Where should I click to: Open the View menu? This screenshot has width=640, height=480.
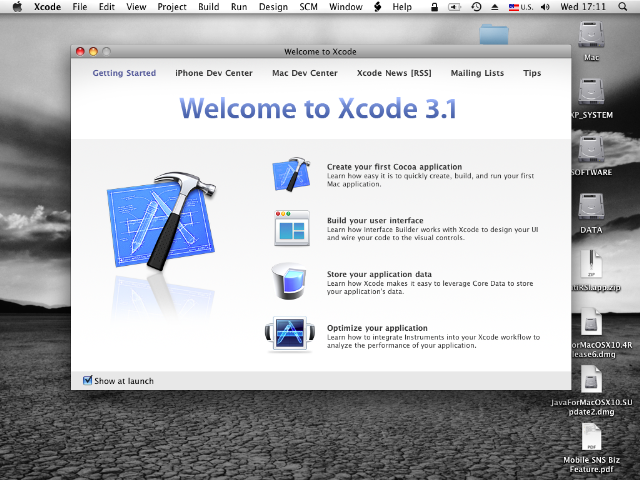pyautogui.click(x=136, y=7)
